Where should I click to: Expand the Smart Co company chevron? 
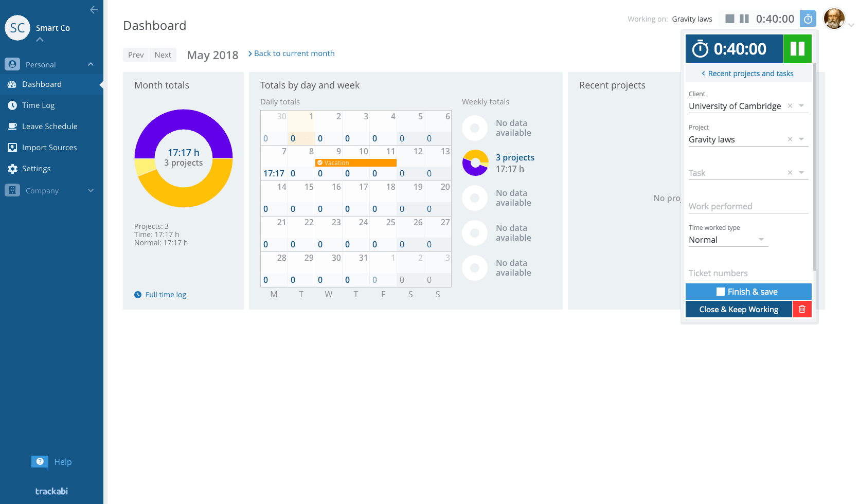pyautogui.click(x=40, y=40)
